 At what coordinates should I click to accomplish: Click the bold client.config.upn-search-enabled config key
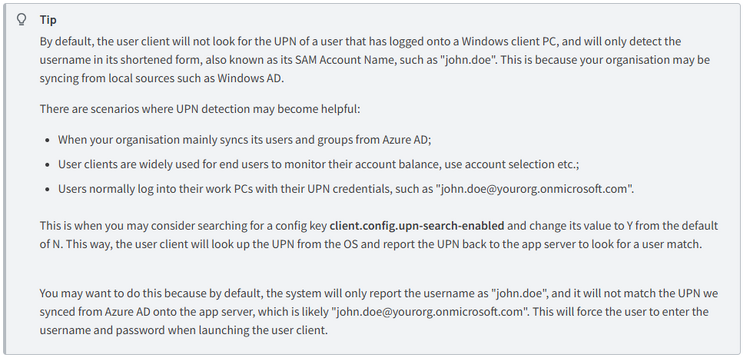(417, 226)
